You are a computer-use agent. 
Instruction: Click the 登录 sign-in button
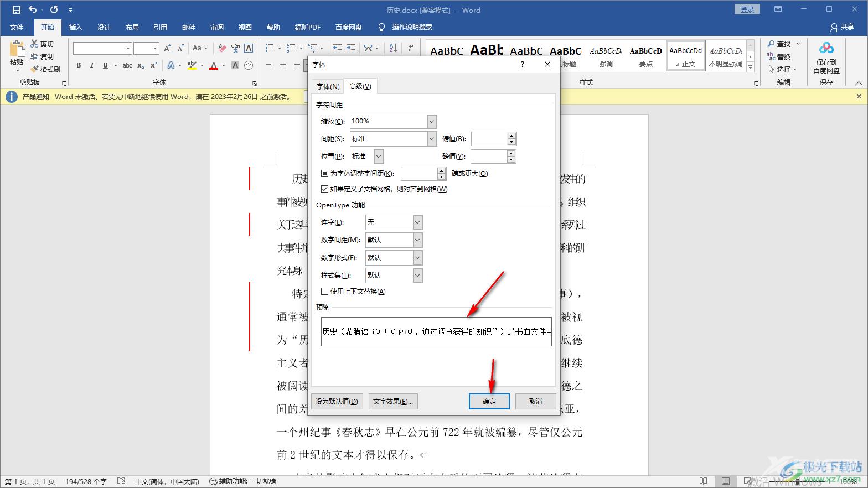(747, 9)
